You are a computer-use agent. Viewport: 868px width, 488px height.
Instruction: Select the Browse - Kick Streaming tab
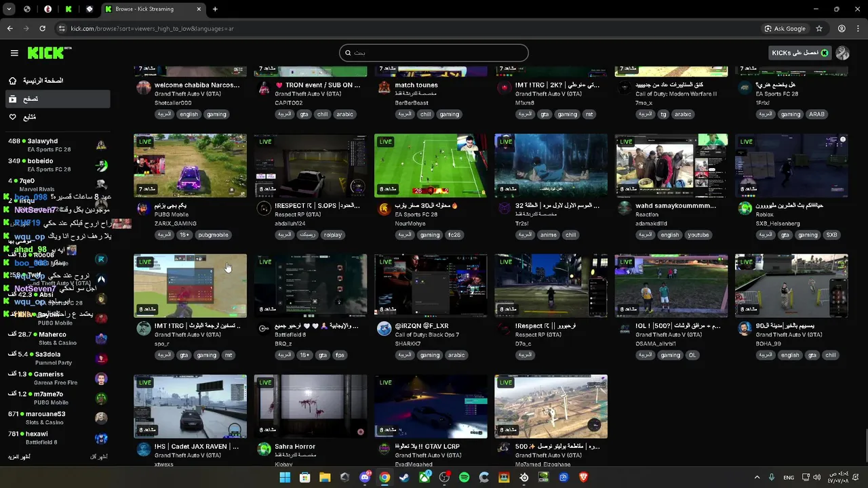tap(153, 9)
